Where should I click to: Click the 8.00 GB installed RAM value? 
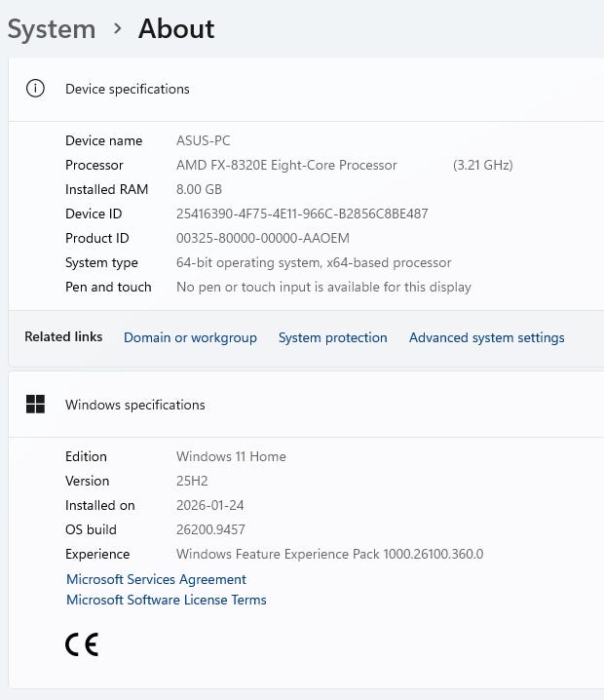[x=199, y=189]
